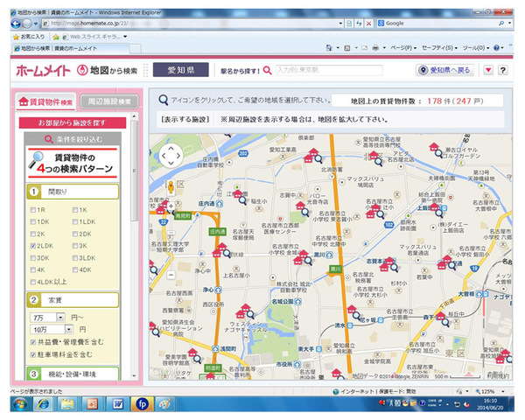
Task: Click 愛知県へ戻る button
Action: point(445,70)
